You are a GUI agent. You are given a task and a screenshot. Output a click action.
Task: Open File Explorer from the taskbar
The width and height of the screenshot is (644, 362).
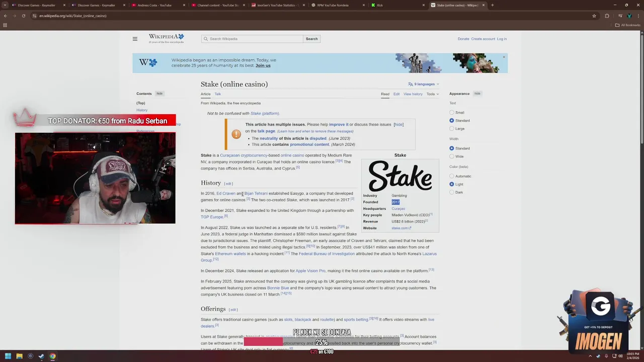19,356
